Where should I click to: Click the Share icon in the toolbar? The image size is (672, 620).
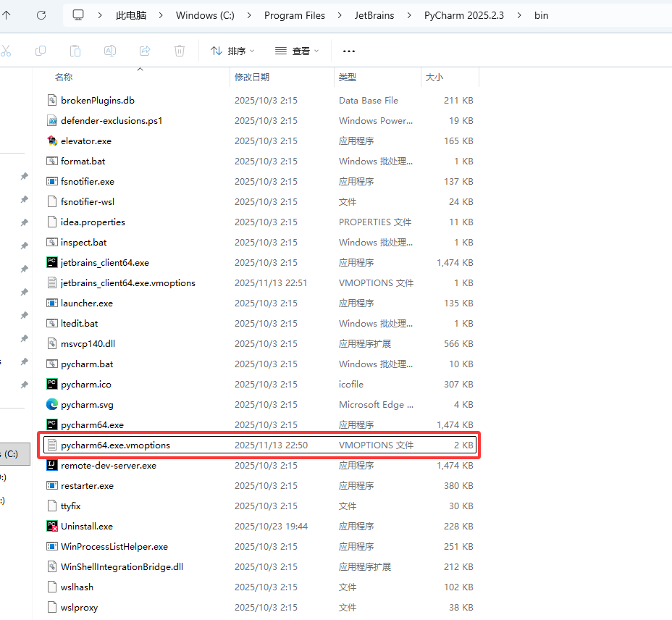[x=145, y=51]
